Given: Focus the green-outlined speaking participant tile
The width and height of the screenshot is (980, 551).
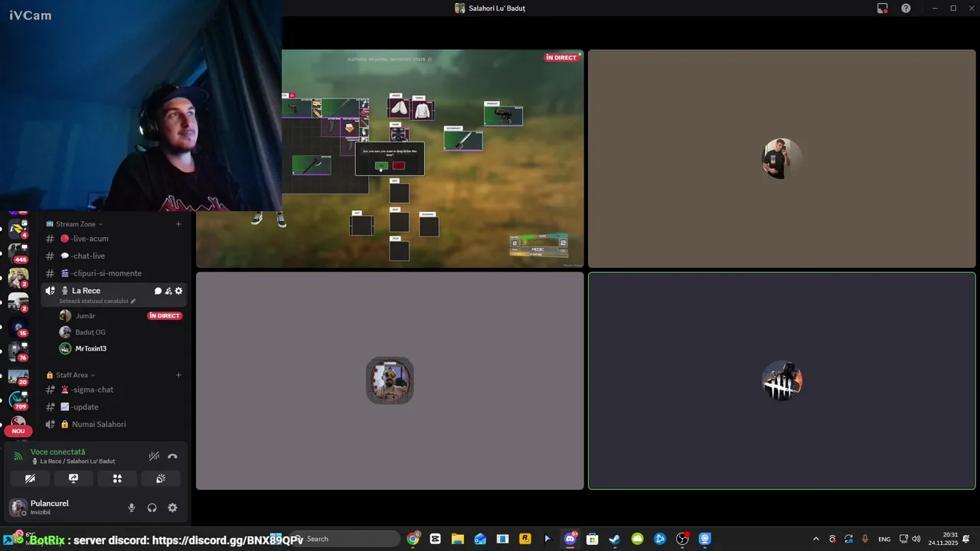Looking at the screenshot, I should [782, 380].
